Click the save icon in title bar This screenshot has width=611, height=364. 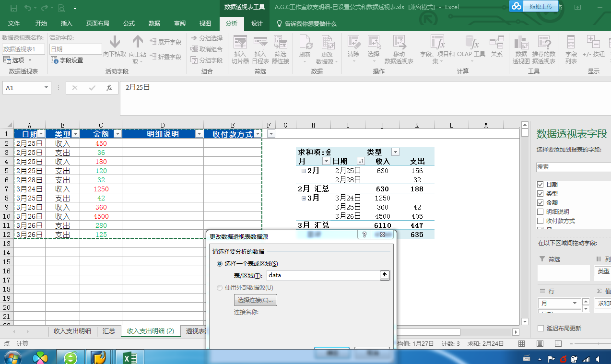coord(13,8)
